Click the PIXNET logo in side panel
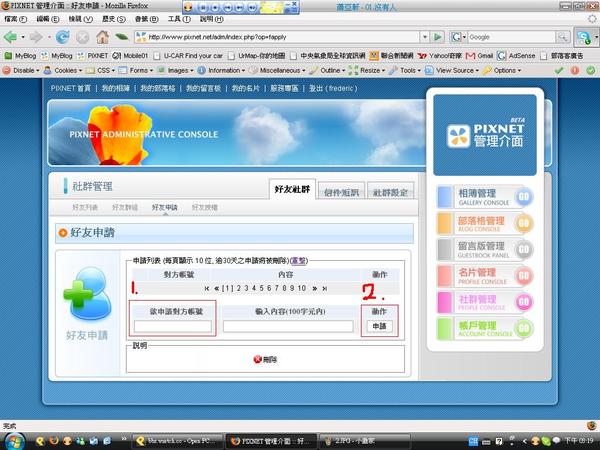Viewport: 600px width, 450px height. (485, 135)
